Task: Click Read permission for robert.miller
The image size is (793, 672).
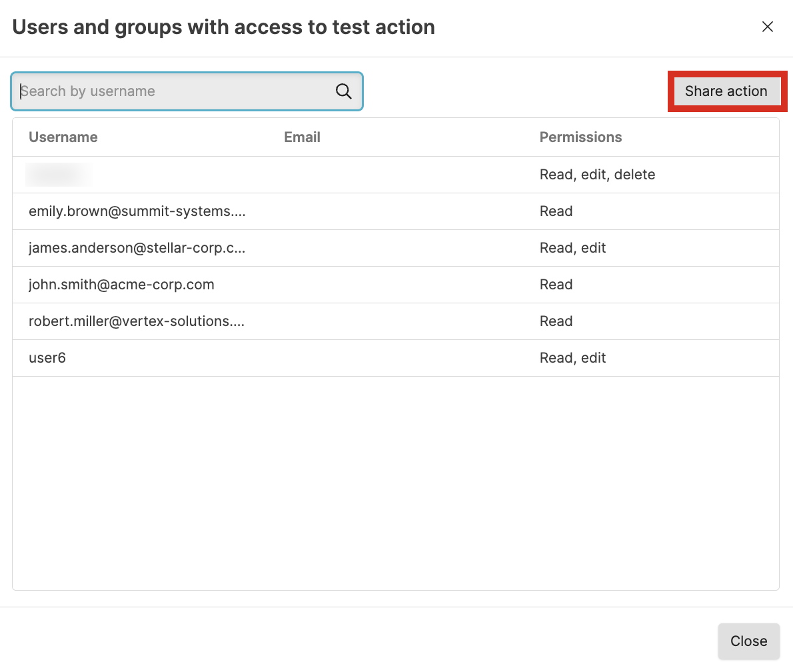Action: click(556, 321)
